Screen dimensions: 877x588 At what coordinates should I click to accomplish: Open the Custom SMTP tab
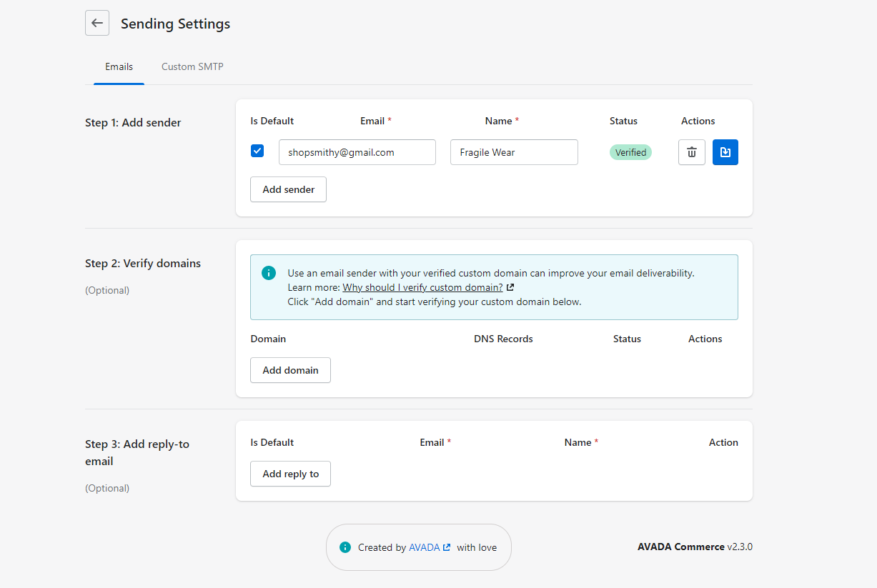tap(192, 66)
